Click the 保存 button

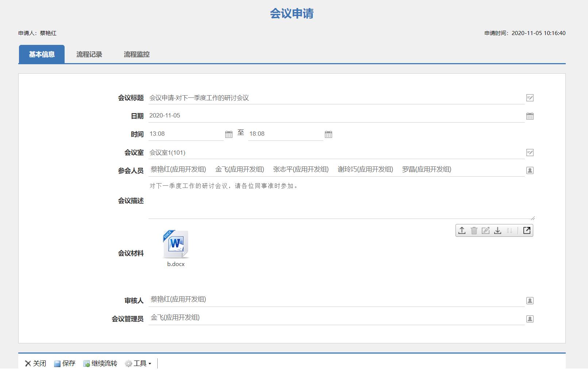click(x=65, y=363)
